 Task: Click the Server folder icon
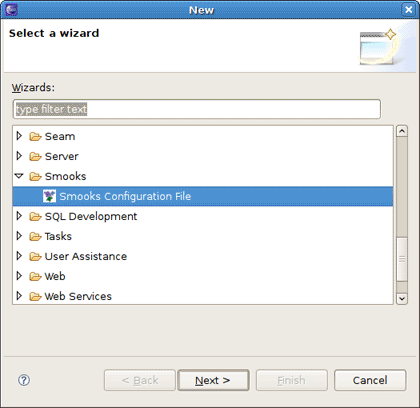coord(35,156)
